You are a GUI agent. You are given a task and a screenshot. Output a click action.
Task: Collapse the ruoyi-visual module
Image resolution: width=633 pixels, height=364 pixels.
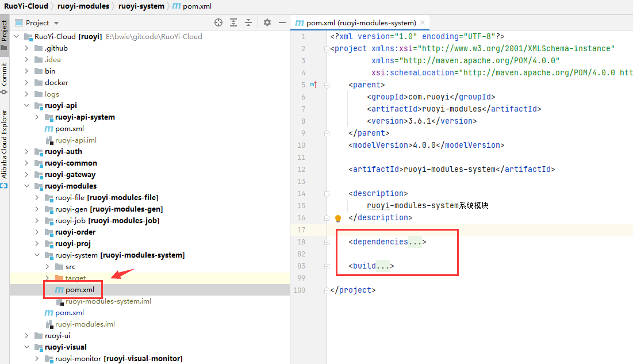pos(26,347)
